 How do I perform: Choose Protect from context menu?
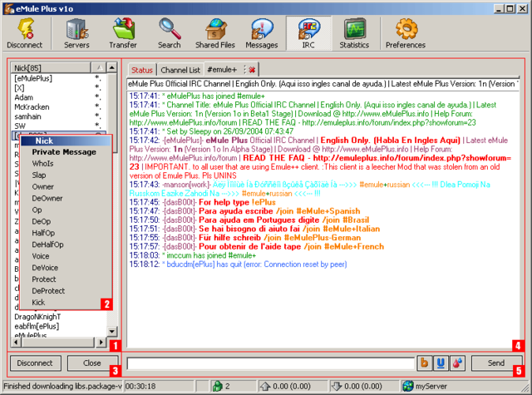pos(44,279)
